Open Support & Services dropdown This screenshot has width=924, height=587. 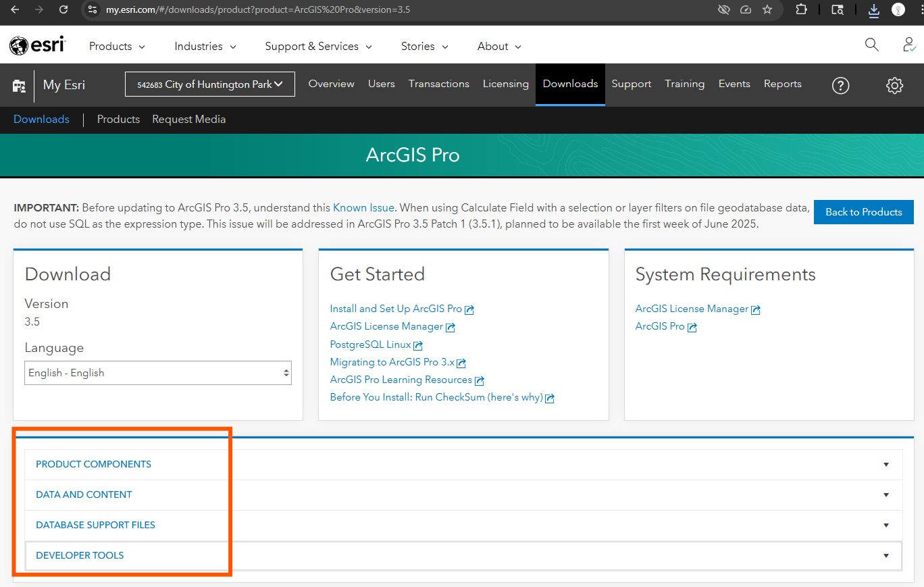pos(318,46)
